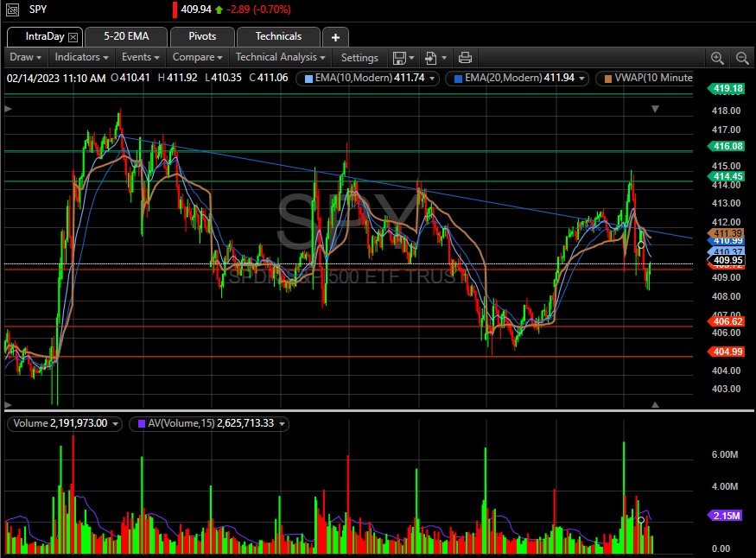The width and height of the screenshot is (756, 558).
Task: Open the Technical Analysis menu
Action: 281,58
